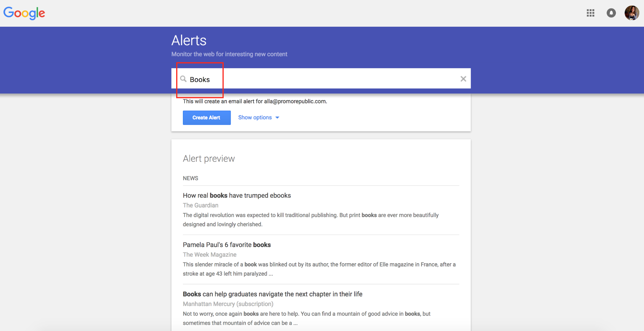Click the Create Alert button

pyautogui.click(x=207, y=118)
